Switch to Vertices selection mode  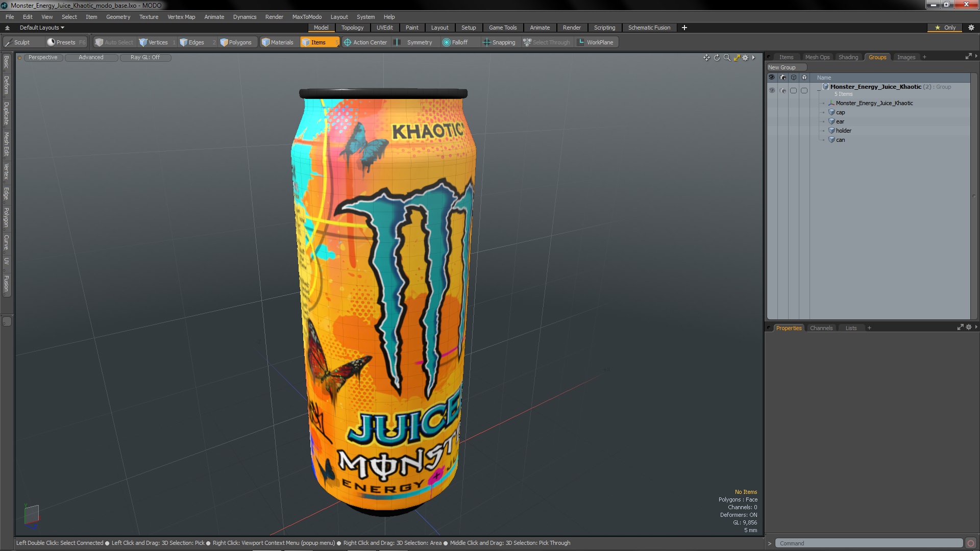pos(157,42)
